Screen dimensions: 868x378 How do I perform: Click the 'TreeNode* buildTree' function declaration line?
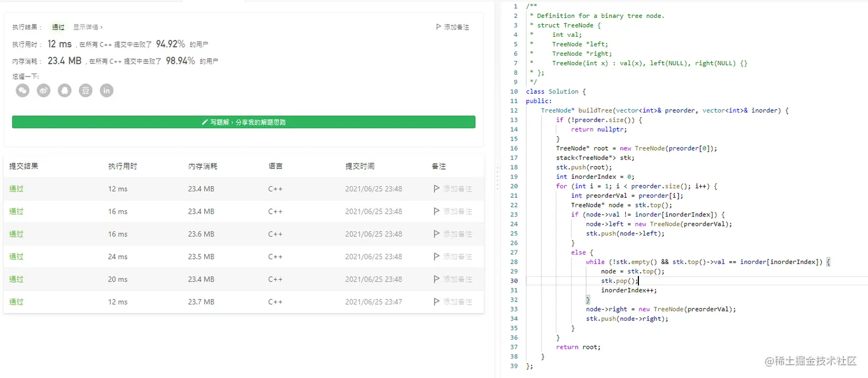pos(665,110)
